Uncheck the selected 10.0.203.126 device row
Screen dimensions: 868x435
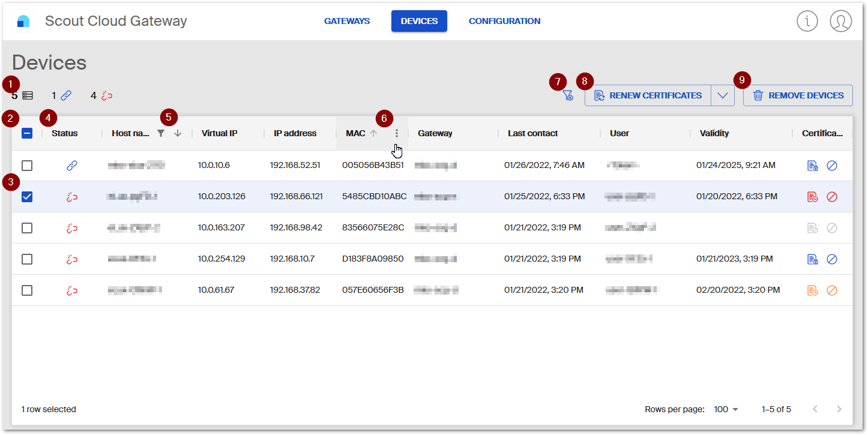point(27,197)
